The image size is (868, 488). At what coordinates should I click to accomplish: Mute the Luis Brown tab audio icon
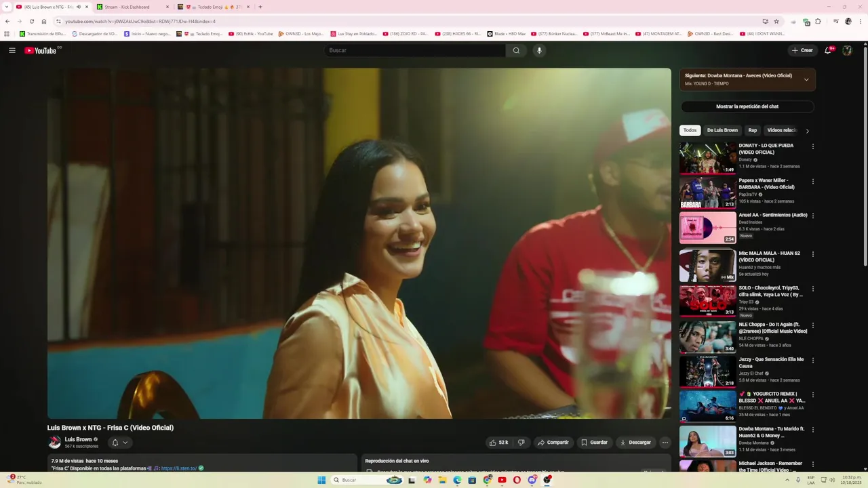click(x=79, y=7)
